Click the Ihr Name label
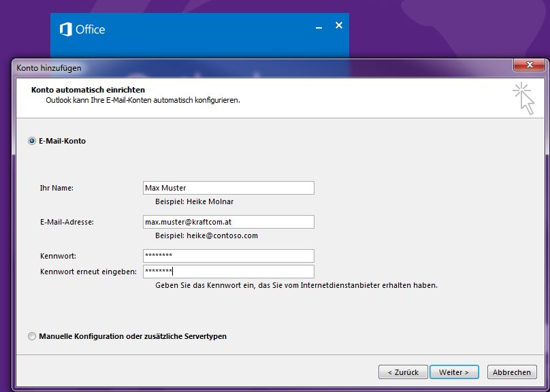Screen dimensions: 550x392 click(56, 188)
